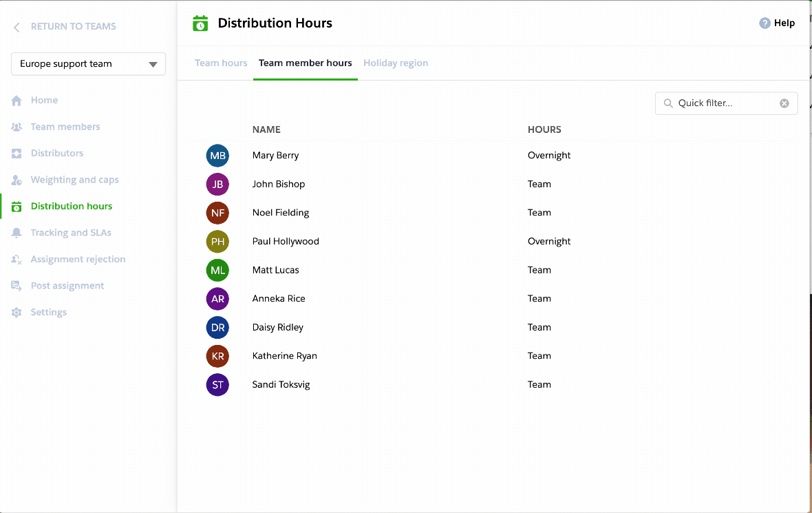Click the name Katherine Ryan
The width and height of the screenshot is (812, 513).
click(284, 356)
